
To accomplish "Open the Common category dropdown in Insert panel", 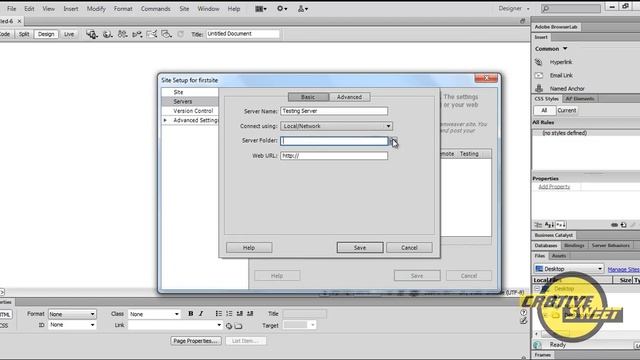I will (551, 49).
